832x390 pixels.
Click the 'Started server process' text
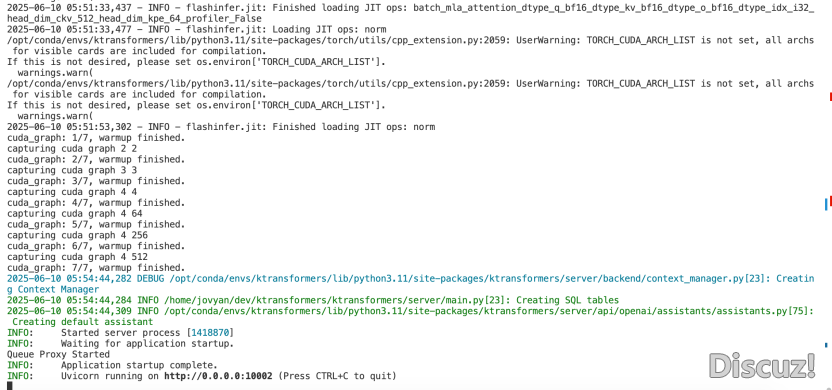tap(120, 333)
